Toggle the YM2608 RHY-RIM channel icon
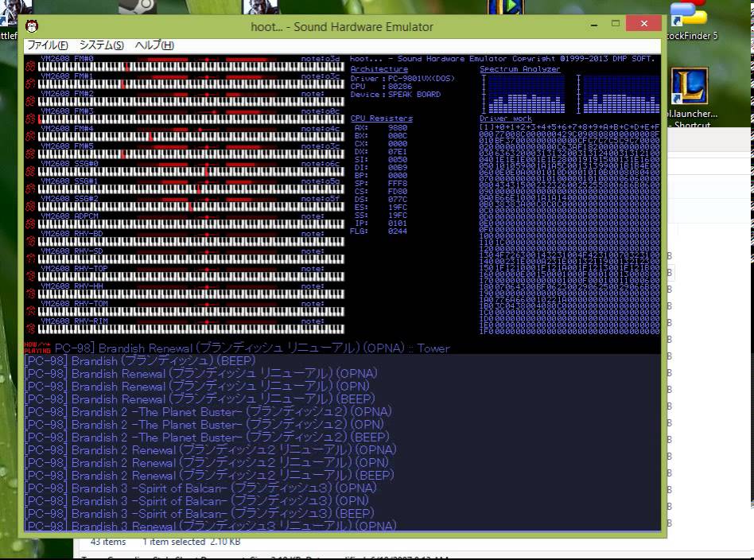This screenshot has height=560, width=754. coord(31,329)
